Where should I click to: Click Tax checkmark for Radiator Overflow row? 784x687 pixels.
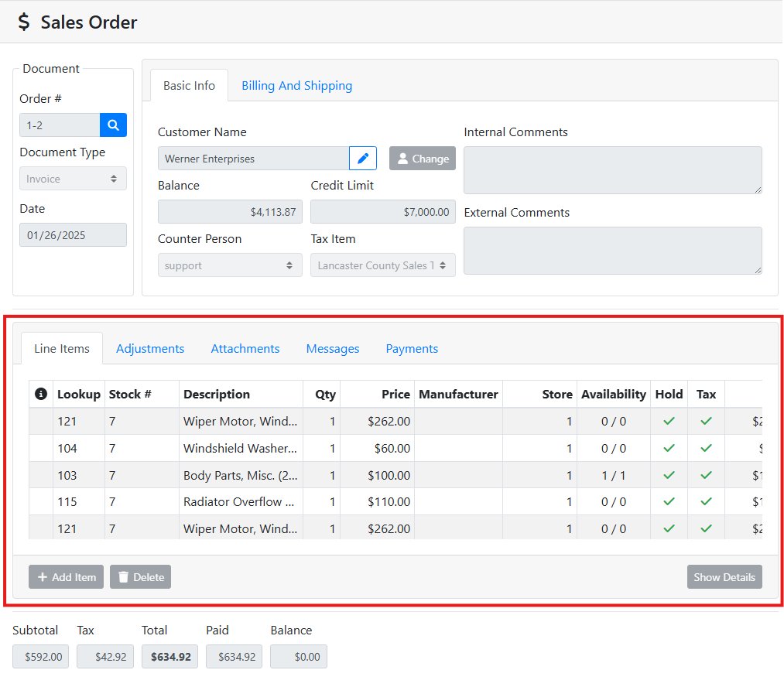click(x=706, y=501)
